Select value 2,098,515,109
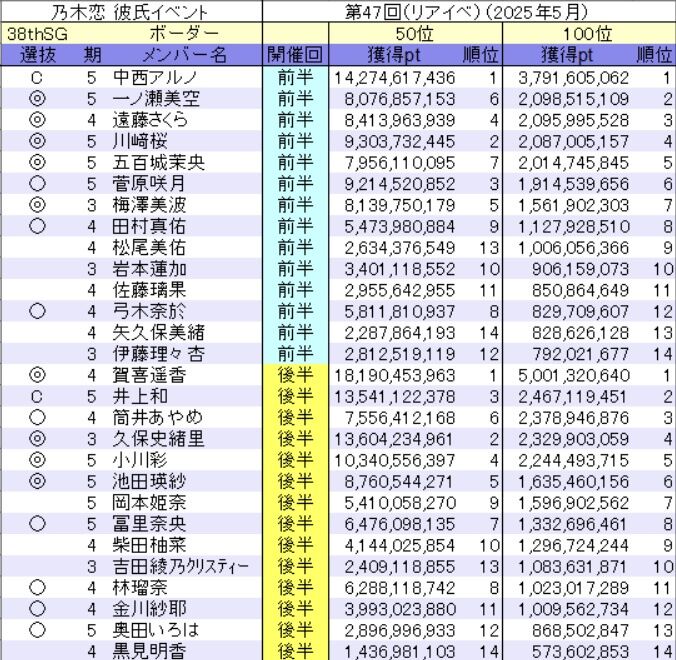 pyautogui.click(x=573, y=99)
